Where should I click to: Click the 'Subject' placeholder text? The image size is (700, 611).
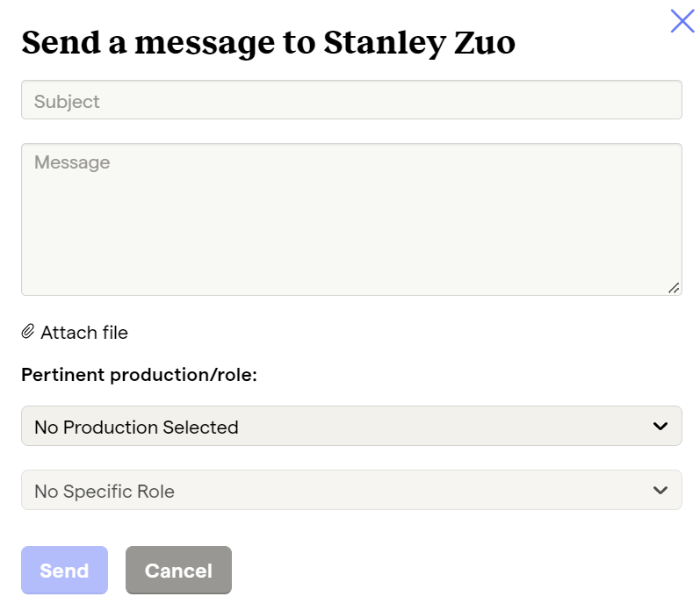67,102
